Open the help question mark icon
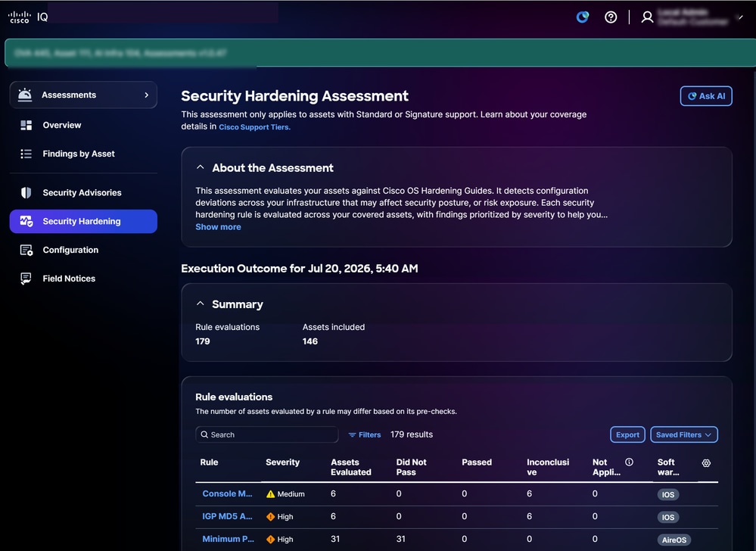This screenshot has height=551, width=756. (x=611, y=17)
